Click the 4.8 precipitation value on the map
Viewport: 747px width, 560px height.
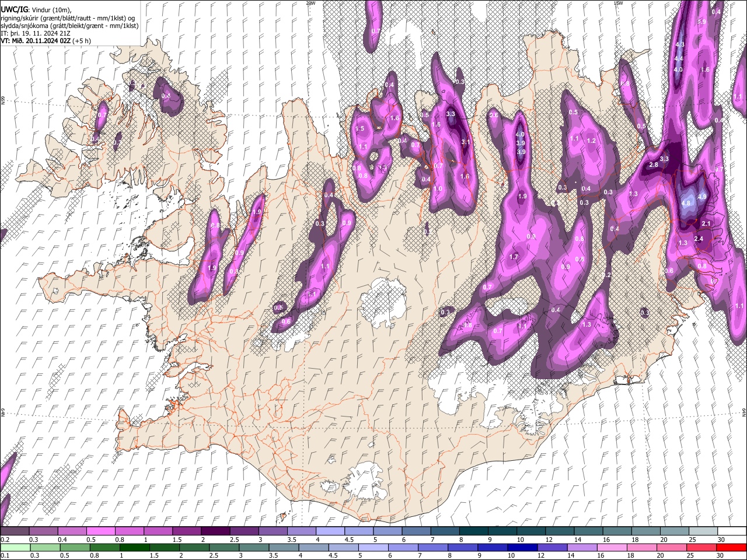[686, 203]
